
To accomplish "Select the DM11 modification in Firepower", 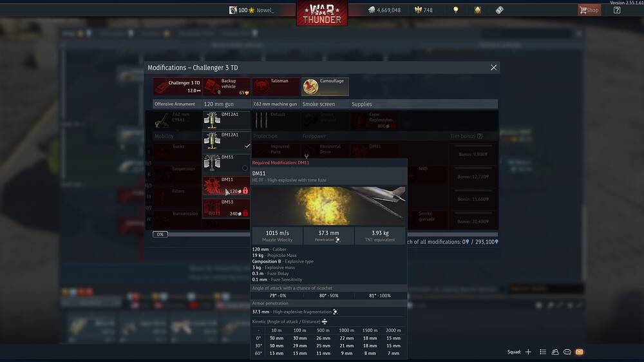I will pyautogui.click(x=374, y=150).
